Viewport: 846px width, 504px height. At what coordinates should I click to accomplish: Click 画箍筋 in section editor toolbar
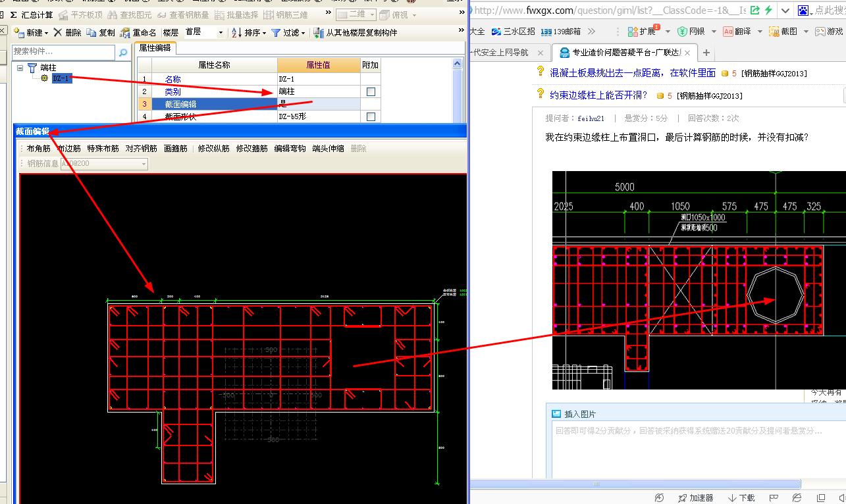click(x=176, y=149)
